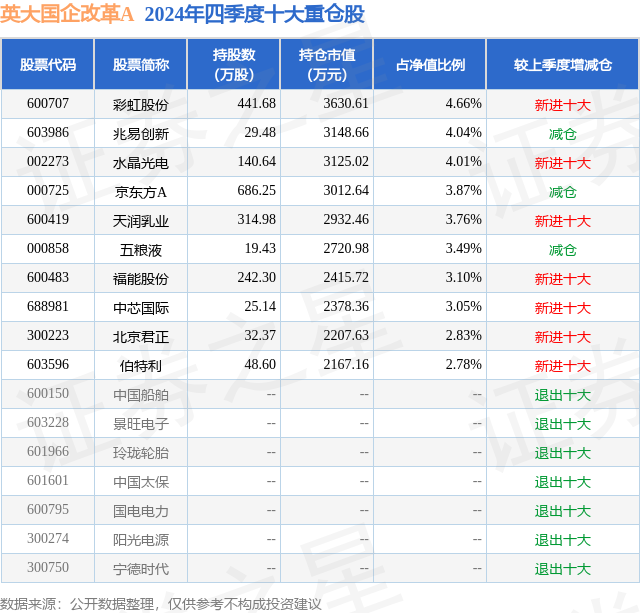Select stock code 600707
Image resolution: width=640 pixels, height=613 pixels.
point(48,103)
